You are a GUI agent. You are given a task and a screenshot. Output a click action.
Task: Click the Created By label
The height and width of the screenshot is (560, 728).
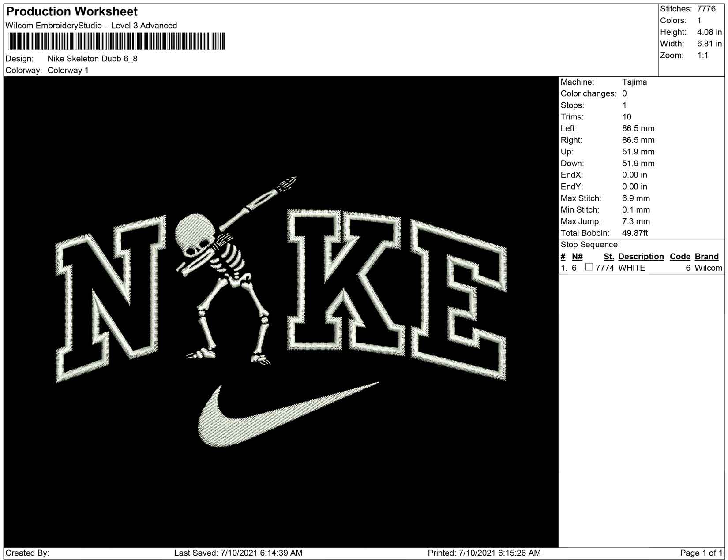[27, 553]
